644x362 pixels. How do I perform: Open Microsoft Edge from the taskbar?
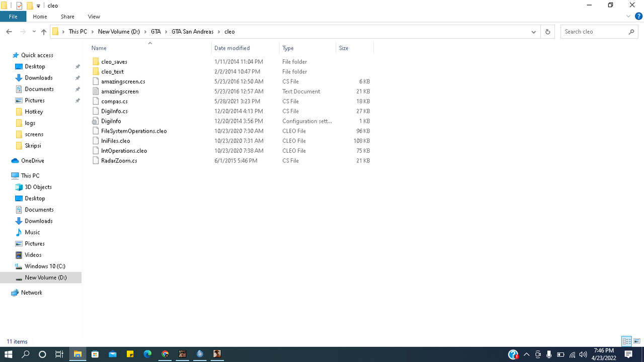coord(147,354)
